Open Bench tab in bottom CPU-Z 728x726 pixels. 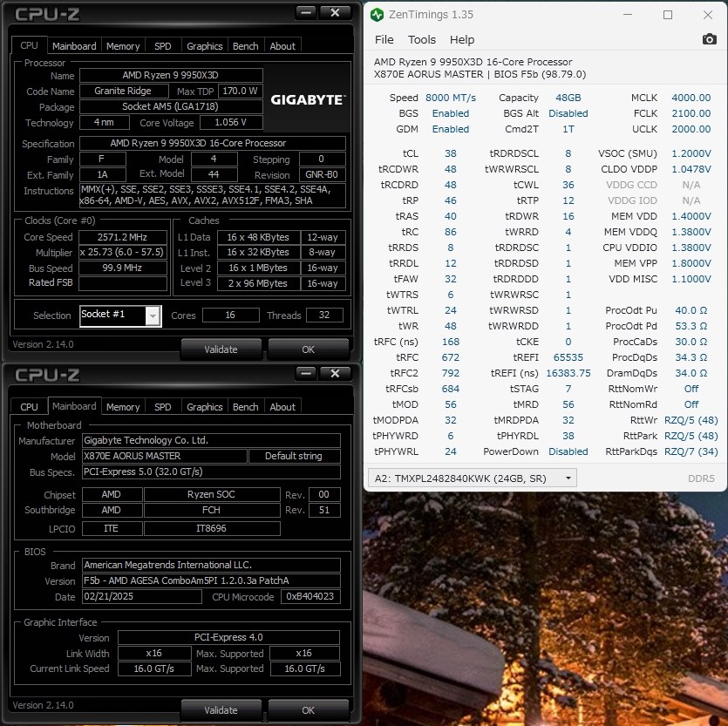[x=246, y=407]
